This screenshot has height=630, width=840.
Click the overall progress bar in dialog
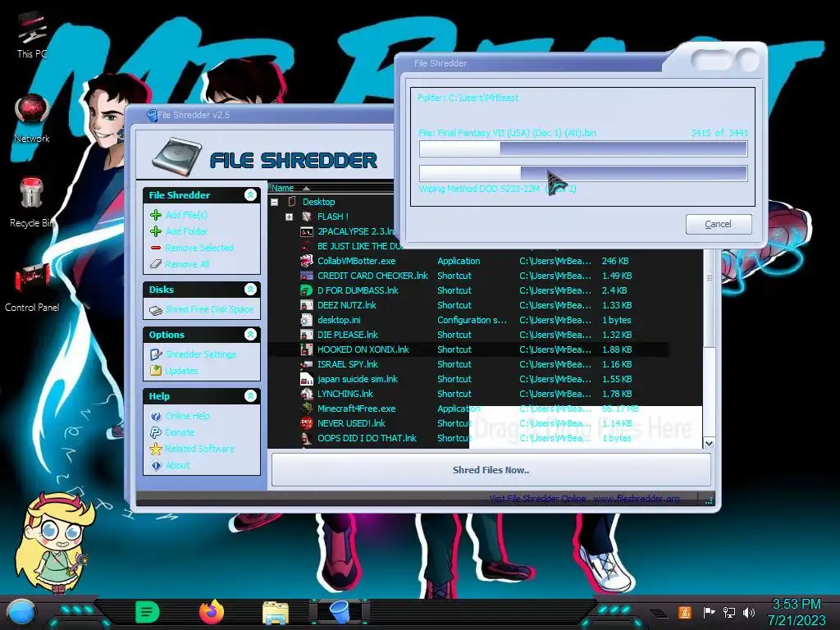click(583, 173)
